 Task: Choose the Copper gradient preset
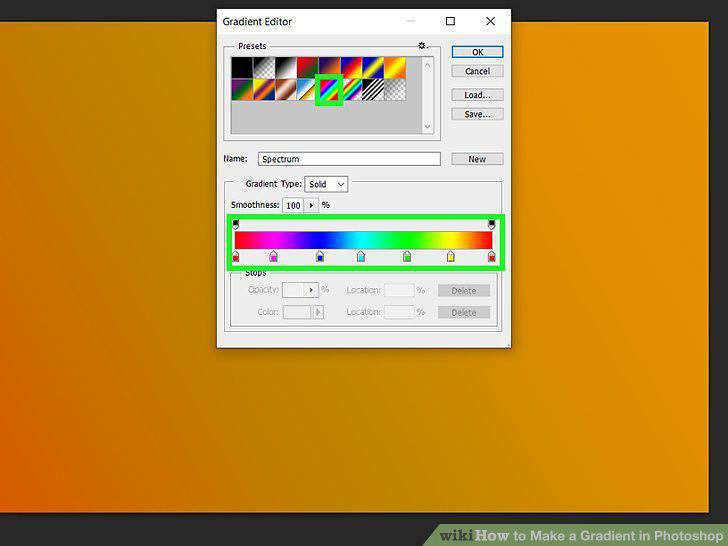286,90
